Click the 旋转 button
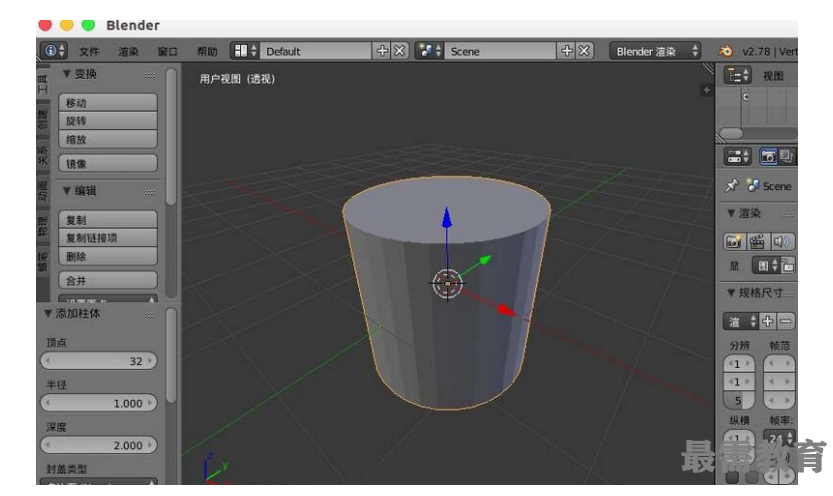 108,121
